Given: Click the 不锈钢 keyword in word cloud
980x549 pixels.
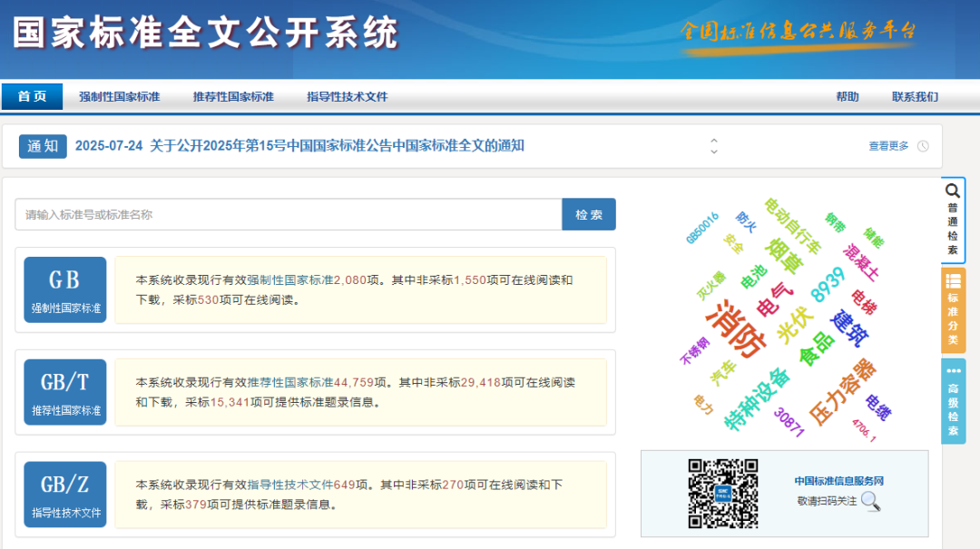Looking at the screenshot, I should [x=694, y=351].
